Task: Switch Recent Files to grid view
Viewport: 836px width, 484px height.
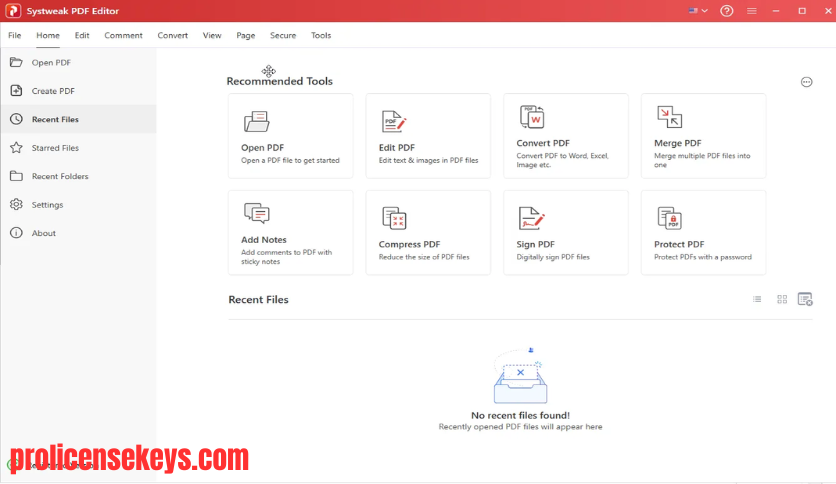Action: coord(782,300)
